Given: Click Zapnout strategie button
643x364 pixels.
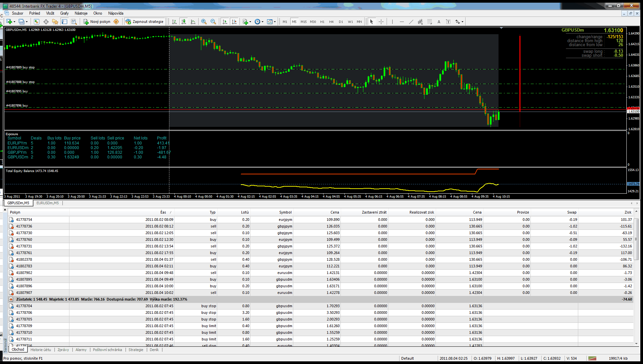Looking at the screenshot, I should tap(145, 22).
